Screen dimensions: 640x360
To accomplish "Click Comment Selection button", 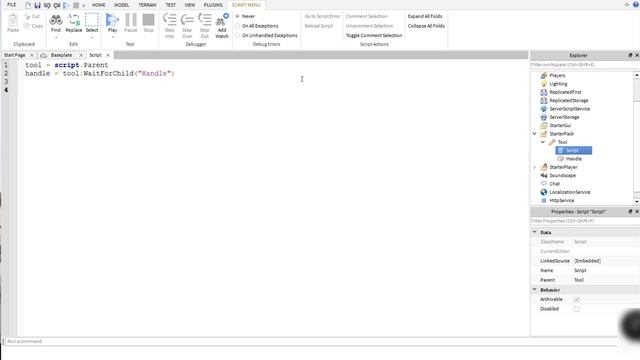I will tap(367, 16).
